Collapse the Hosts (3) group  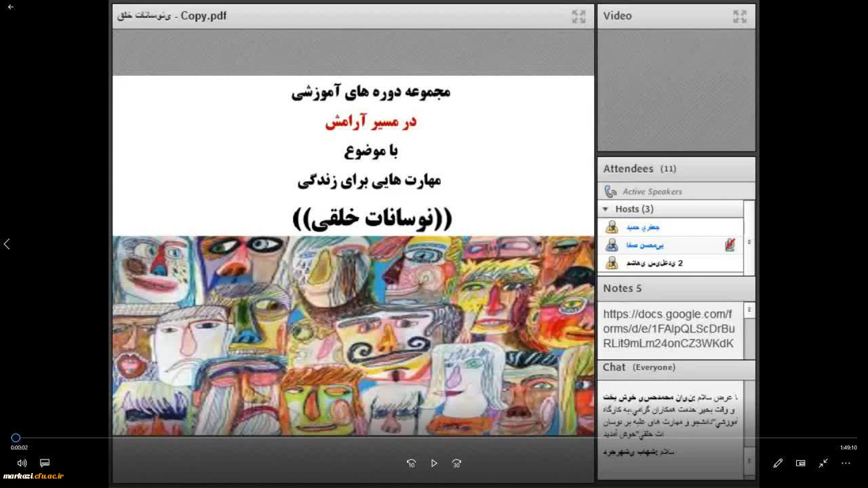point(606,209)
